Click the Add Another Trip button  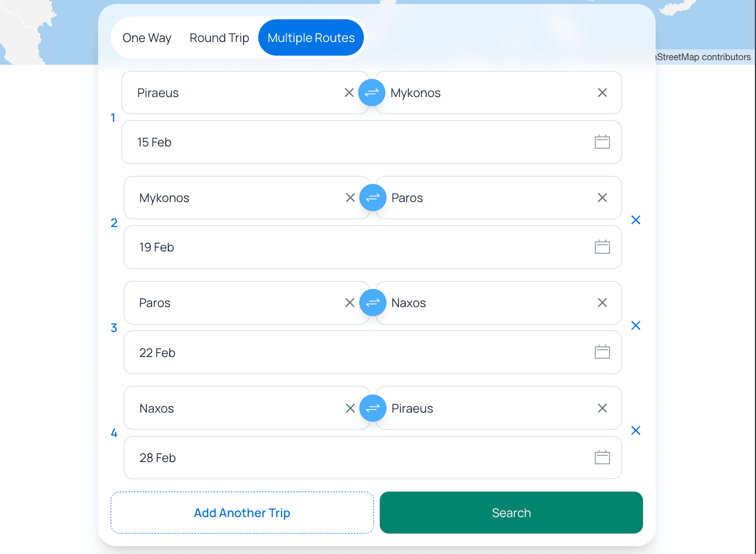[242, 513]
